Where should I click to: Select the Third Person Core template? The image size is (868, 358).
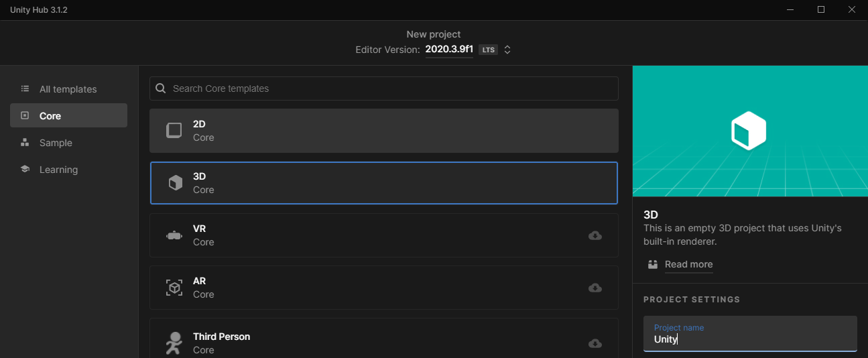pyautogui.click(x=383, y=339)
